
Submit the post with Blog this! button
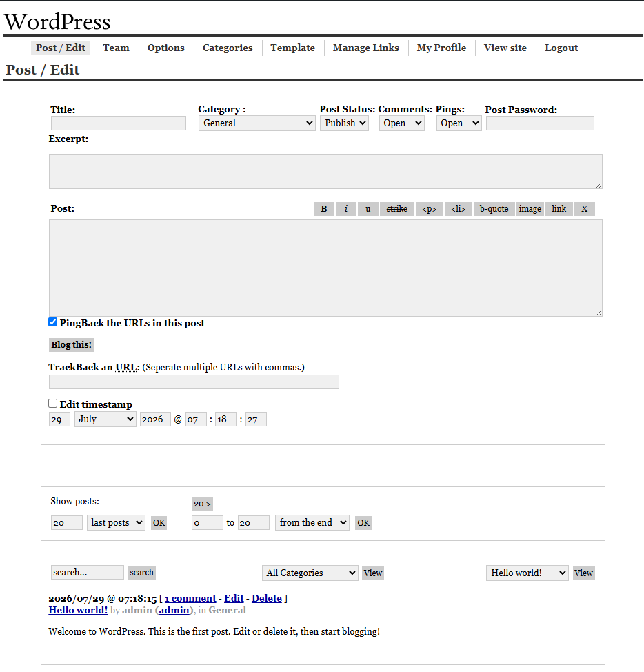coord(71,344)
